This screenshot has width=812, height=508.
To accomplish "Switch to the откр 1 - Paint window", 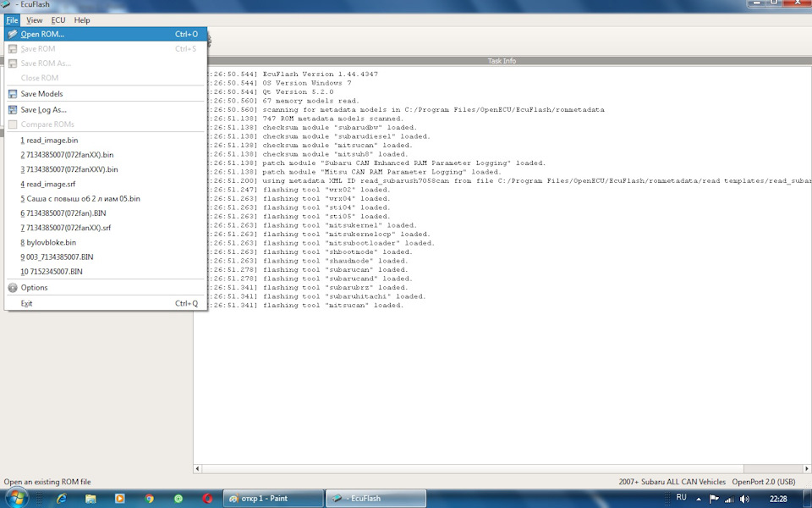I will tap(273, 498).
